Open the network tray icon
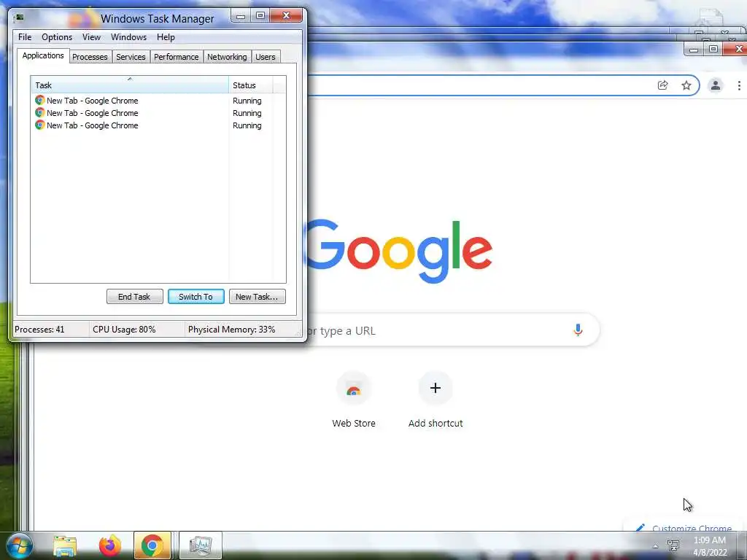747x560 pixels. click(x=673, y=545)
